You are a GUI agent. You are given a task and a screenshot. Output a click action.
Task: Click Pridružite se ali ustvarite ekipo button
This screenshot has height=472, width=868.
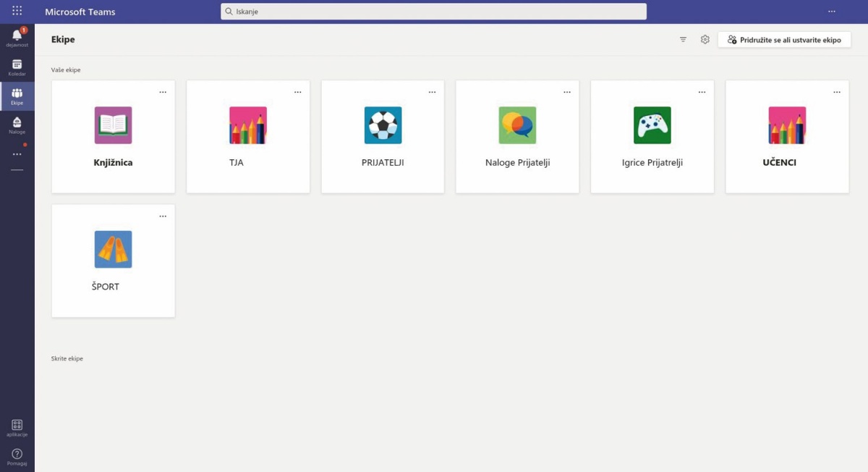click(784, 40)
